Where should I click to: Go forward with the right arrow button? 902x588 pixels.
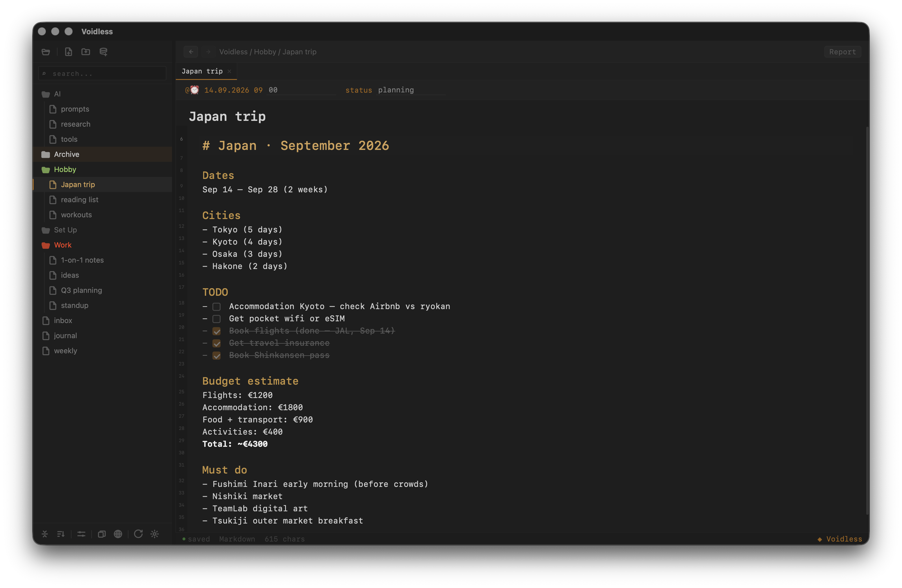click(208, 52)
